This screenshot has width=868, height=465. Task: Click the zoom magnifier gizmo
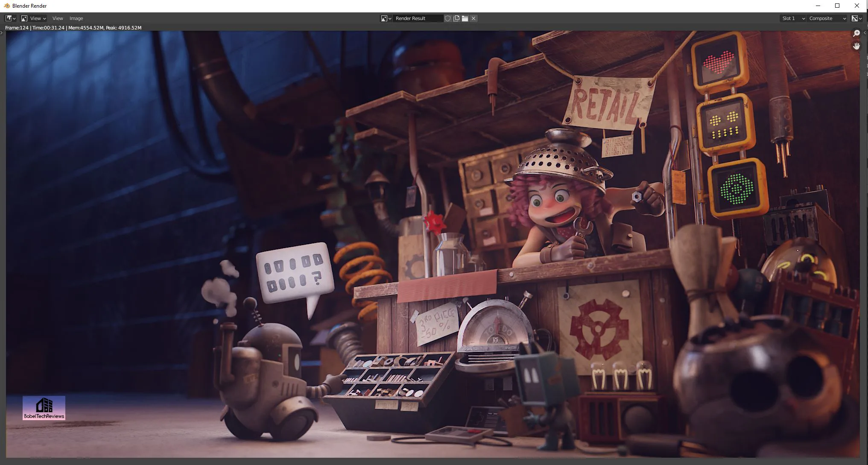pyautogui.click(x=856, y=33)
